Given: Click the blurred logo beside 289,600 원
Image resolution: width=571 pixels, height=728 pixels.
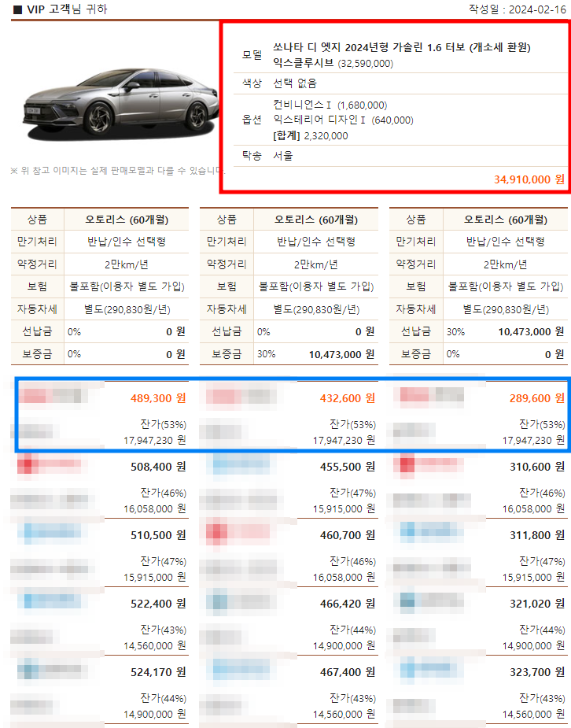Looking at the screenshot, I should pyautogui.click(x=431, y=395).
